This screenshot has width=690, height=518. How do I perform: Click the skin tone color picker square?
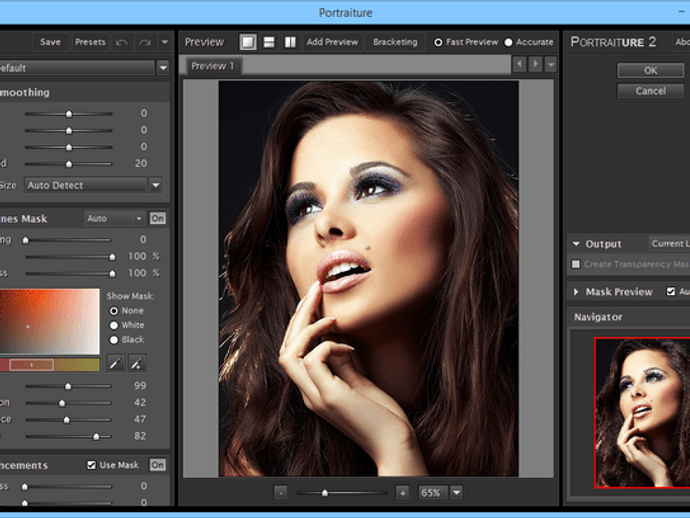coord(50,321)
